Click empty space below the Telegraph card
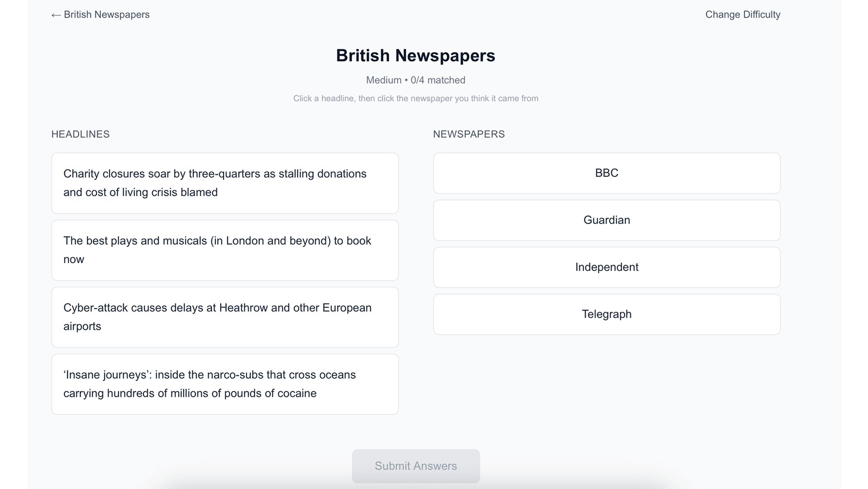 pyautogui.click(x=606, y=385)
